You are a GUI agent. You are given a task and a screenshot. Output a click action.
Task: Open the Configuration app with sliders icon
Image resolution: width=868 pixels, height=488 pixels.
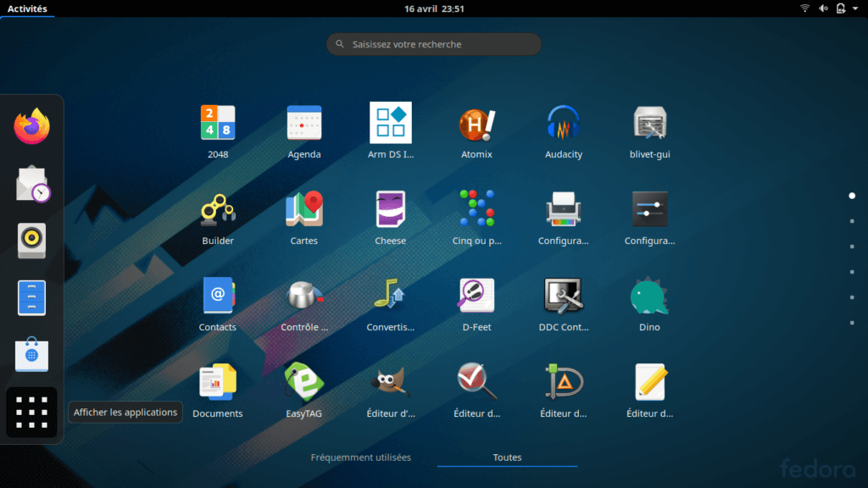tap(650, 209)
